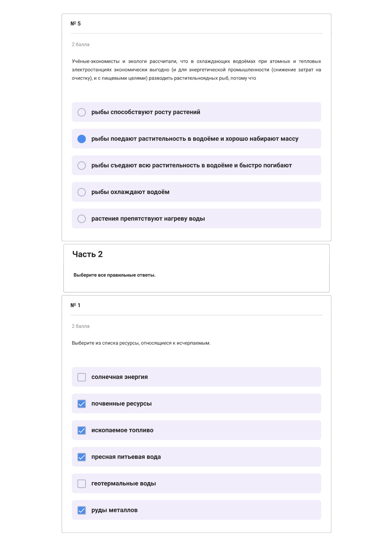Click the '№ 5' question header

(76, 23)
